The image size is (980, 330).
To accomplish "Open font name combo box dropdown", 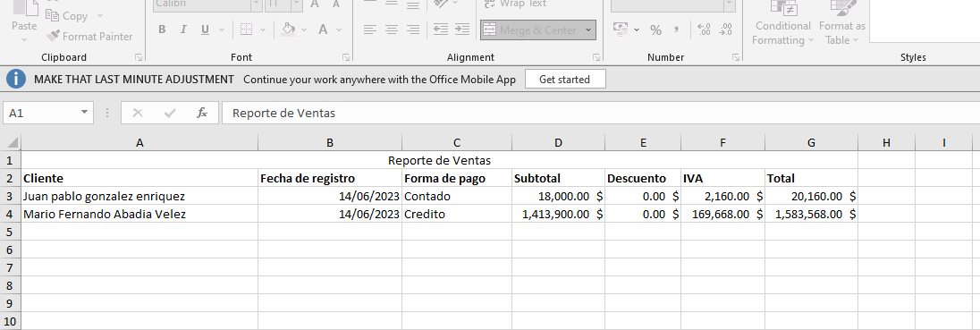I will point(257,4).
